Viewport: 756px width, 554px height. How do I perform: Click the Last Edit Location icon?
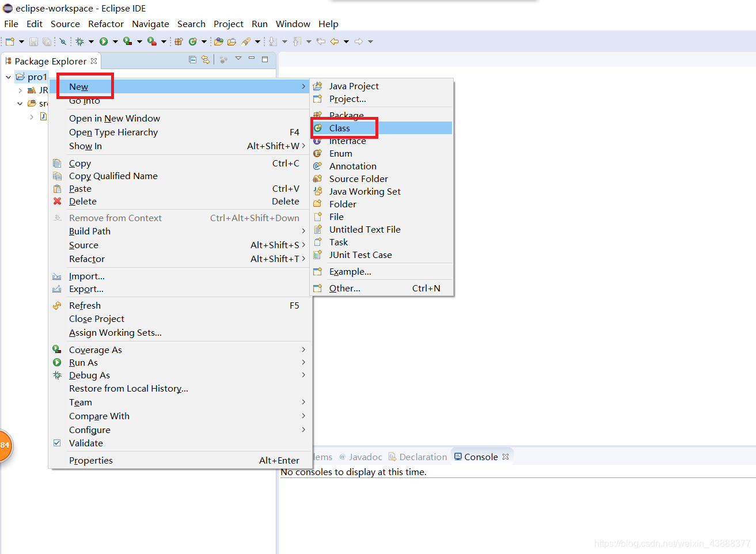[321, 41]
